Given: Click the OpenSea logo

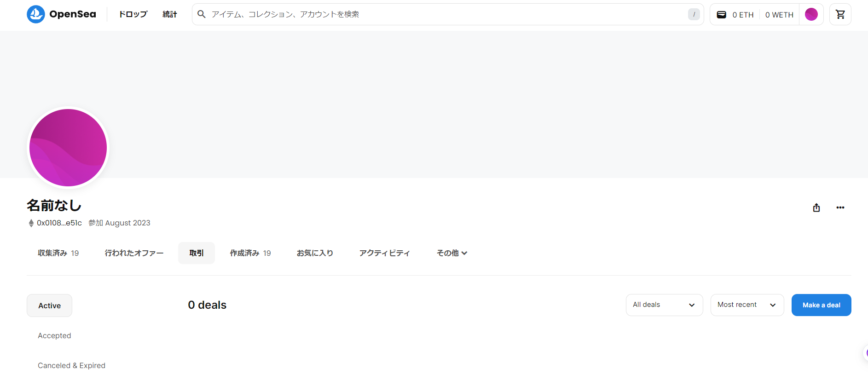Looking at the screenshot, I should pyautogui.click(x=61, y=14).
